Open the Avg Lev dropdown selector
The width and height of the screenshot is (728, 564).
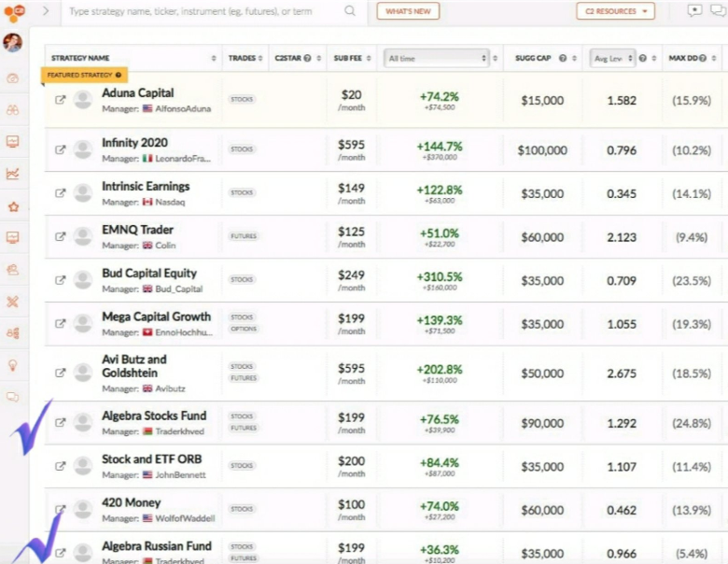612,59
